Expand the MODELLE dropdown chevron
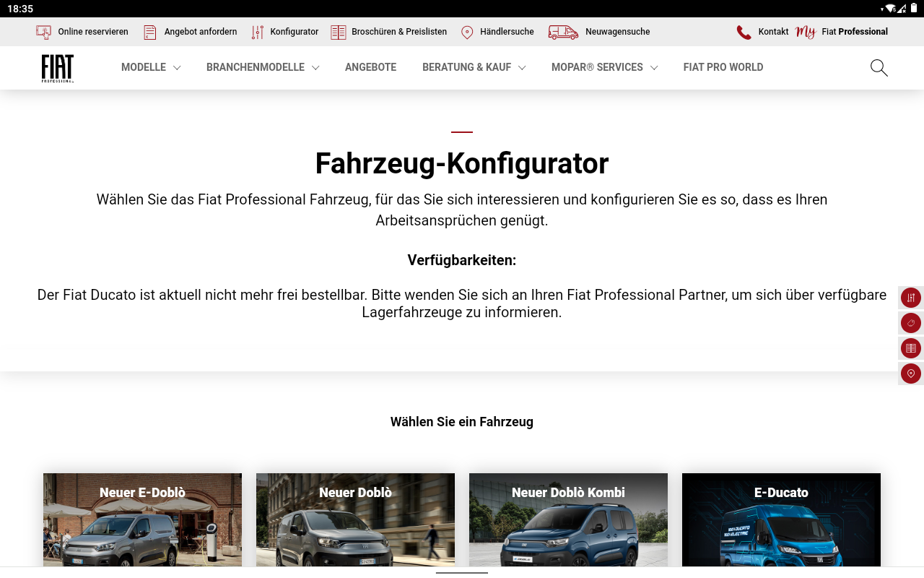 click(177, 68)
